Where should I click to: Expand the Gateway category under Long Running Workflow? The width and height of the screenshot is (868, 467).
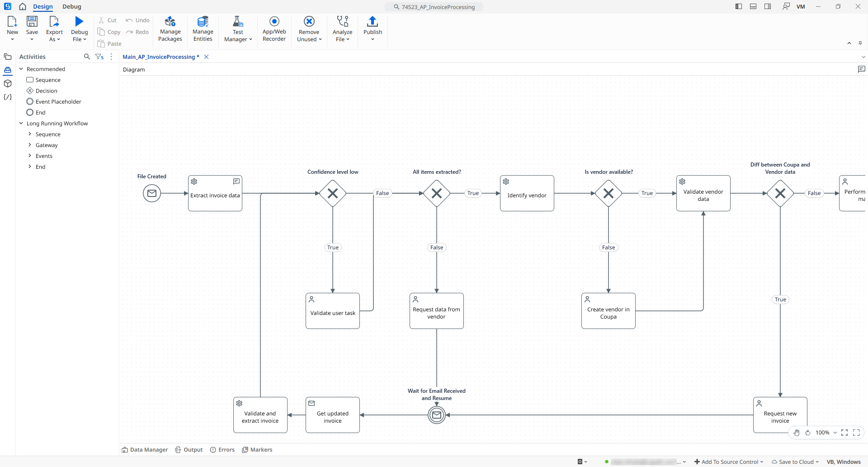[x=30, y=145]
